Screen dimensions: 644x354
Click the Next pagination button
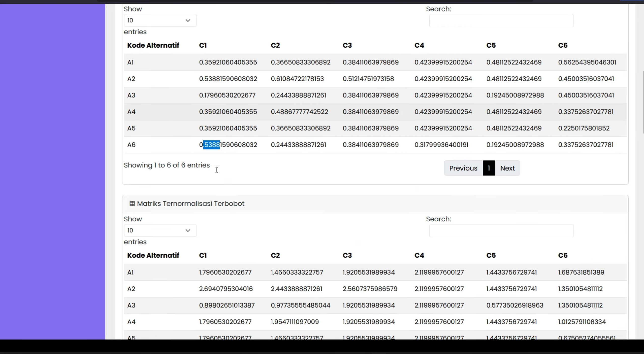[507, 168]
